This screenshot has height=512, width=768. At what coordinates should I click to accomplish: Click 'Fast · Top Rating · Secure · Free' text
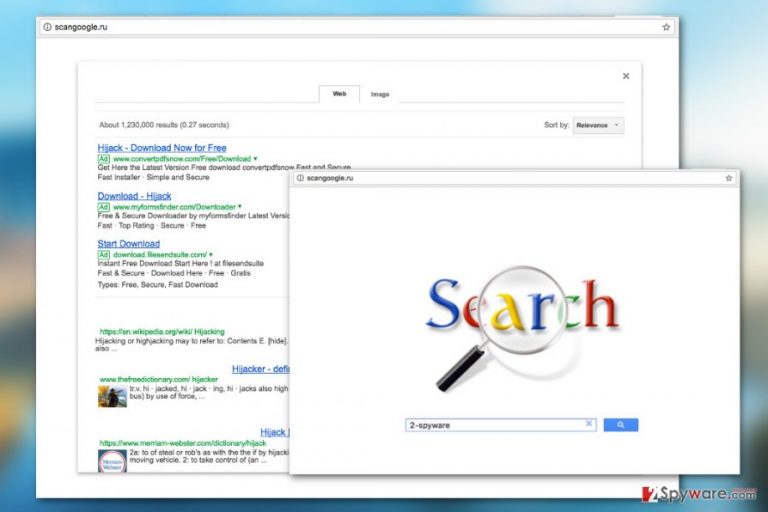(x=151, y=225)
